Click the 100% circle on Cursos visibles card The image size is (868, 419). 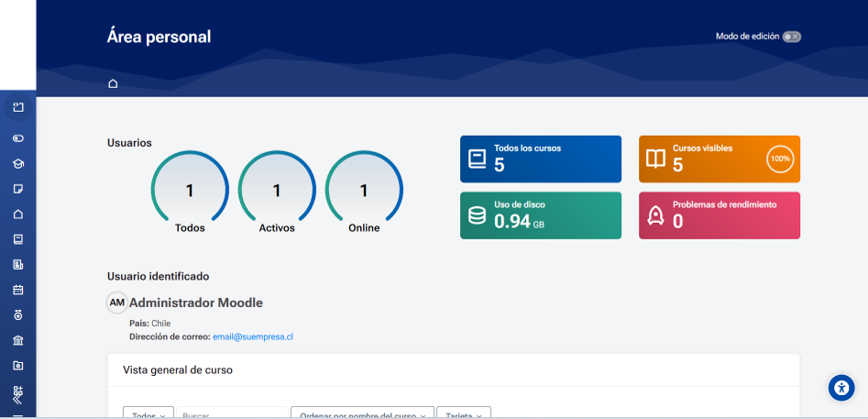click(x=780, y=159)
